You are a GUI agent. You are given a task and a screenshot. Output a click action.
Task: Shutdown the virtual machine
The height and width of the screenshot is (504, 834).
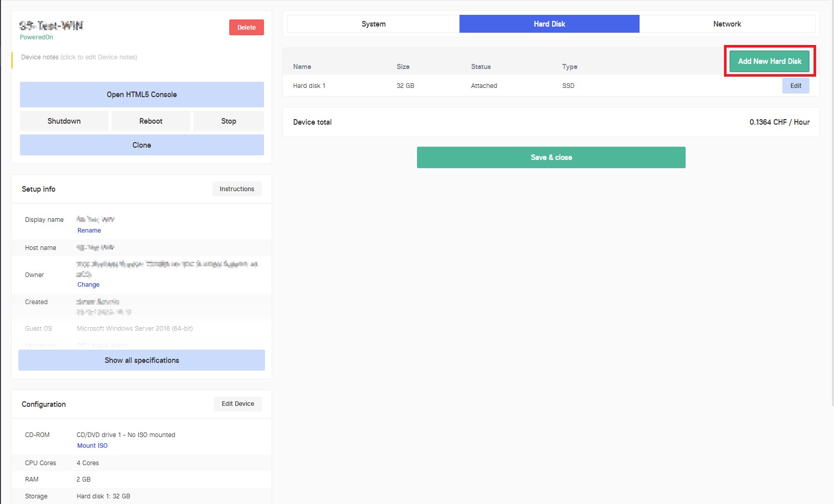64,121
